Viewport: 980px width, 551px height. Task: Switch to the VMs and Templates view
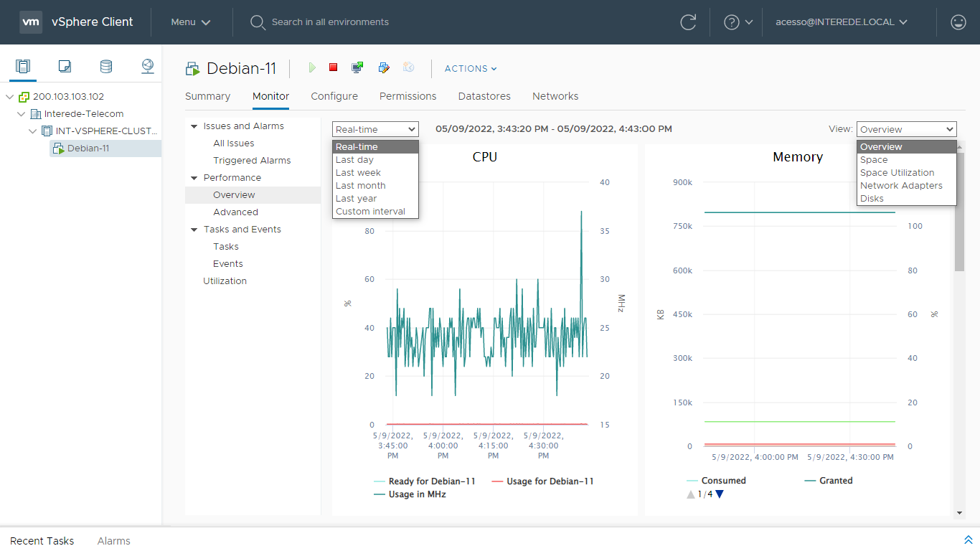(x=65, y=67)
